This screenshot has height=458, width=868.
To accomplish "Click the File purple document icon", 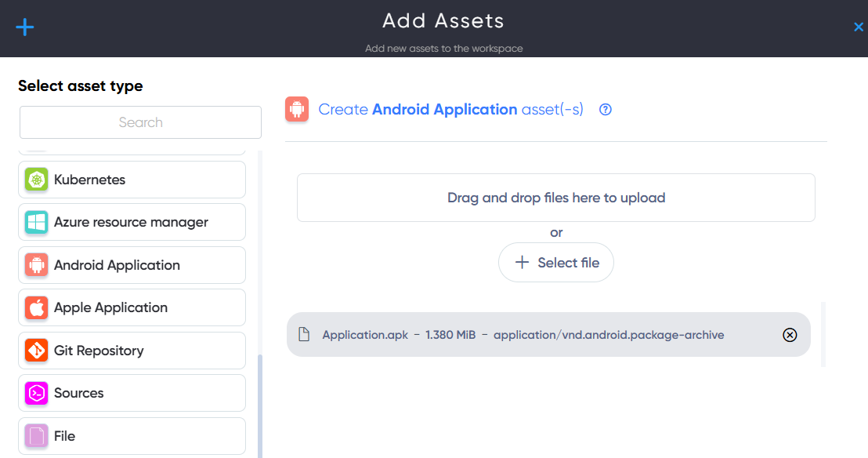I will click(37, 436).
